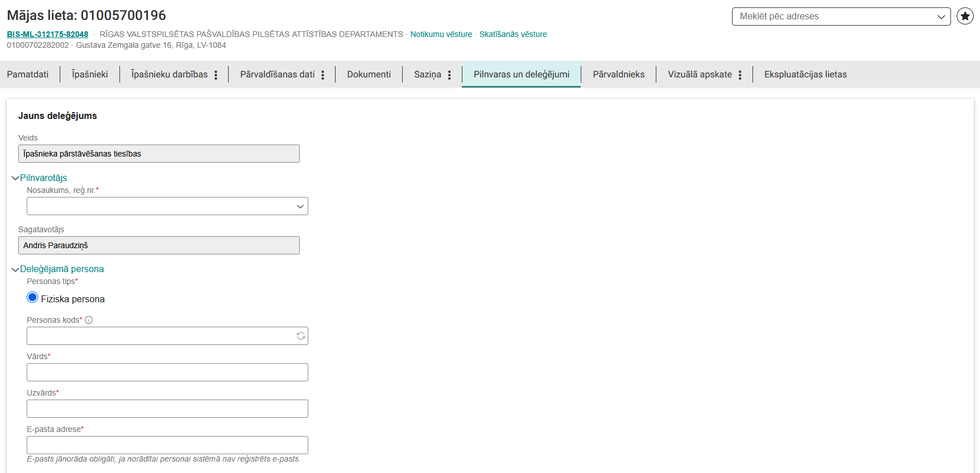The height and width of the screenshot is (473, 980).
Task: Click the E-pasta adrese input field
Action: [167, 445]
